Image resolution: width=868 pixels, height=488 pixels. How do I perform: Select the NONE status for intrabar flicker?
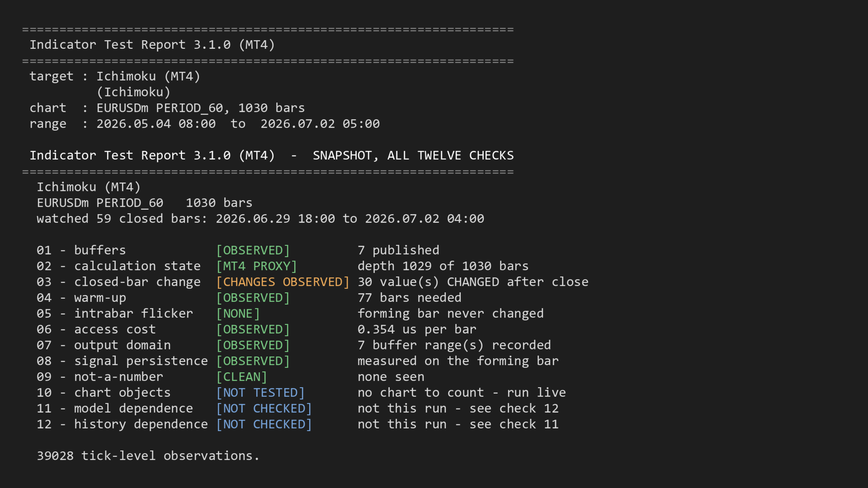(x=238, y=314)
